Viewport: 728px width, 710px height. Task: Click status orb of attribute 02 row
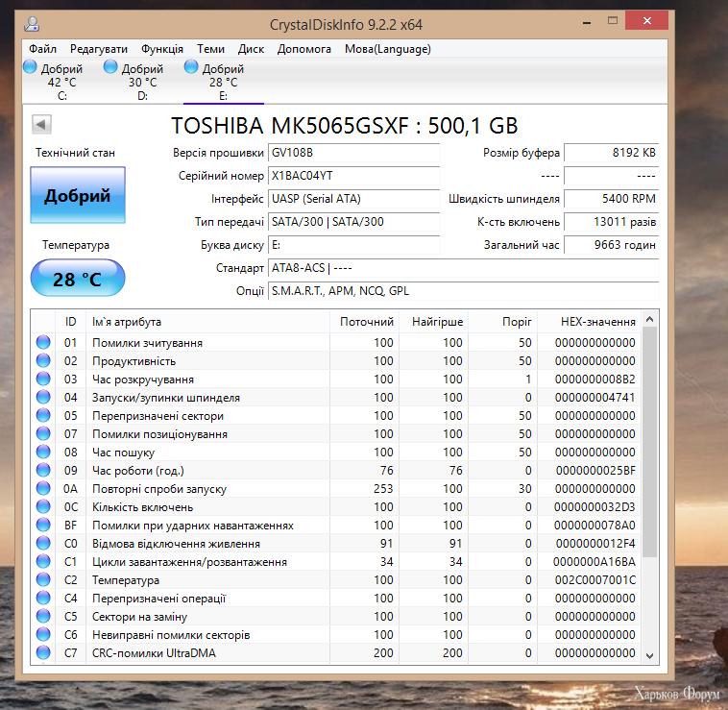43,360
